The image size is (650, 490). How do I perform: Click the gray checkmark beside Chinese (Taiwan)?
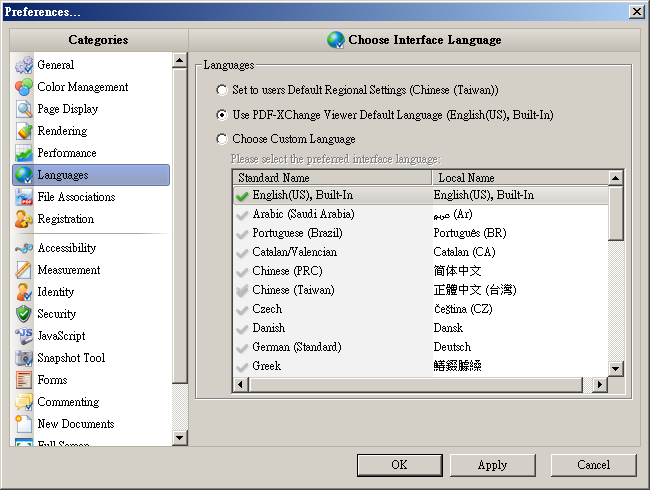point(242,291)
